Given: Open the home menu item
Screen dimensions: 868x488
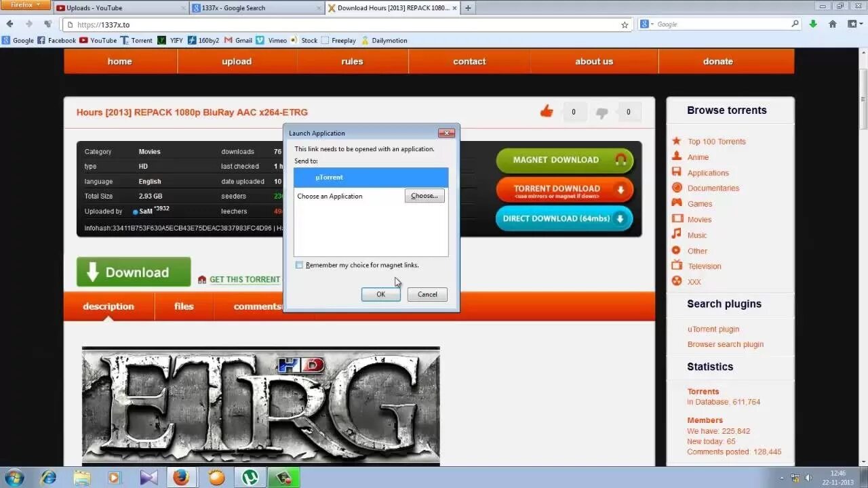Looking at the screenshot, I should pos(119,61).
